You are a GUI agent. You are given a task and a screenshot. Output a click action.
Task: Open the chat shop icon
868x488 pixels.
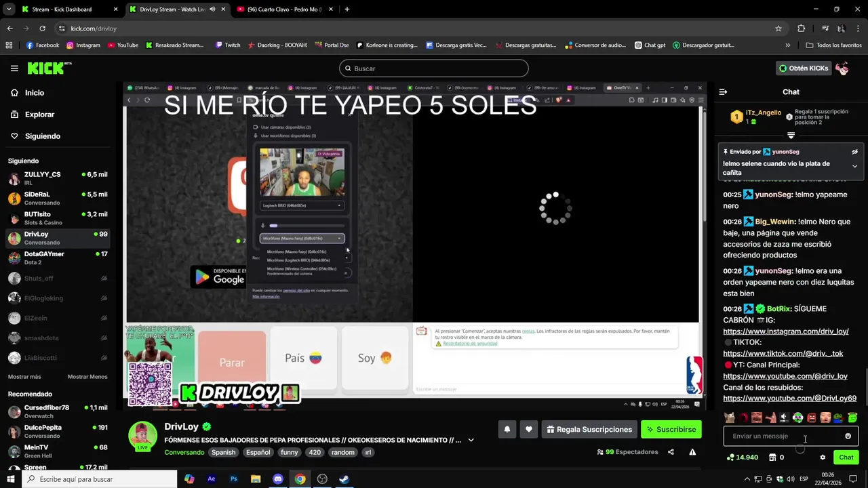click(772, 457)
